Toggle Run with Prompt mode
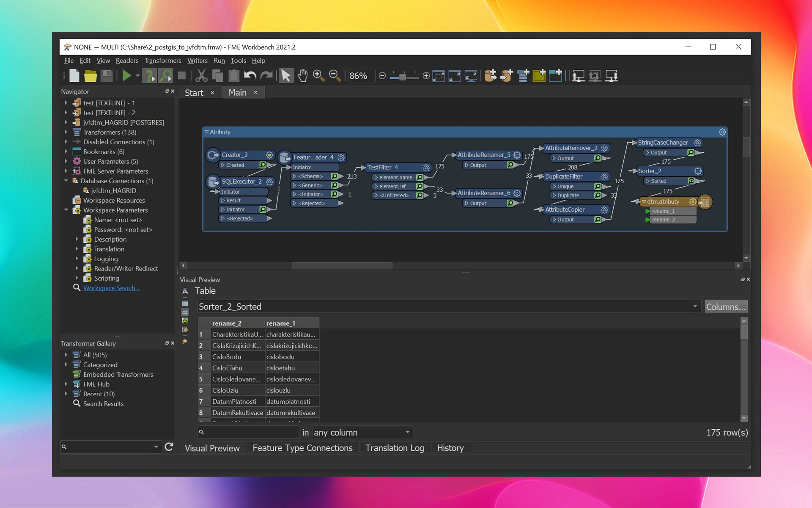Image resolution: width=812 pixels, height=508 pixels. tap(149, 76)
